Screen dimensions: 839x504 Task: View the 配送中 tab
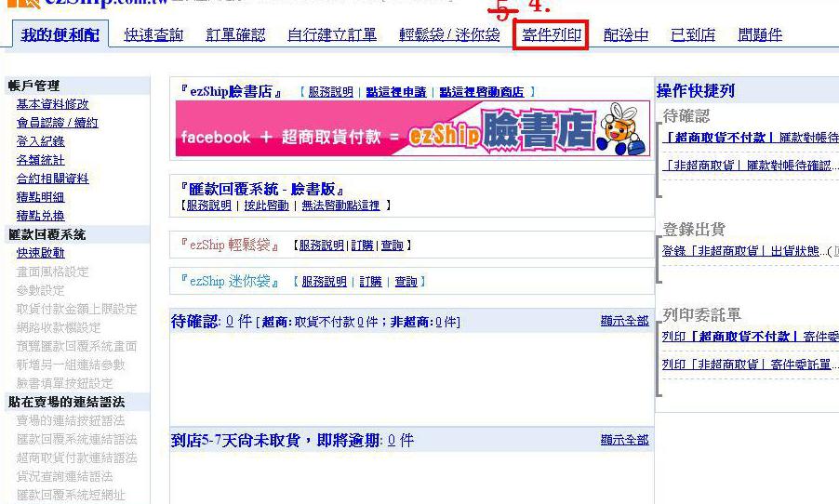625,34
